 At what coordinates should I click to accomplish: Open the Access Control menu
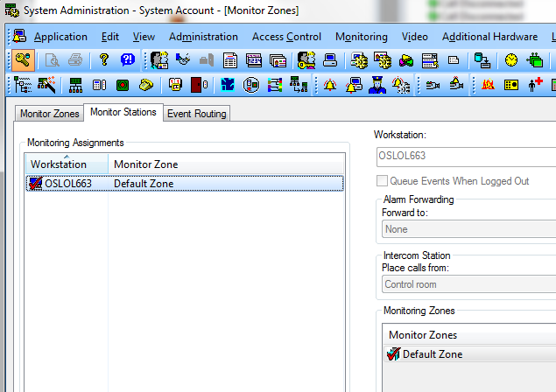point(286,37)
